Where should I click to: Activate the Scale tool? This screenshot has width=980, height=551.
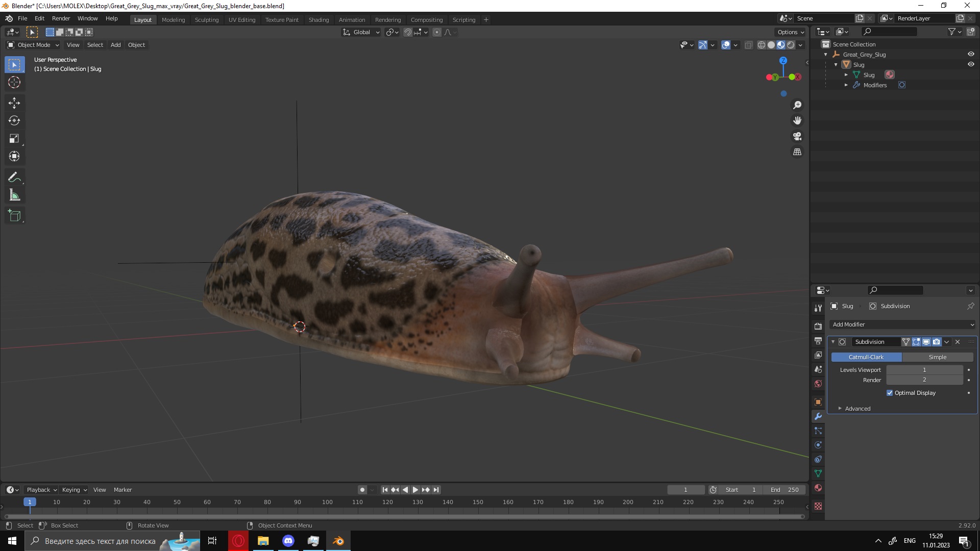coord(14,138)
